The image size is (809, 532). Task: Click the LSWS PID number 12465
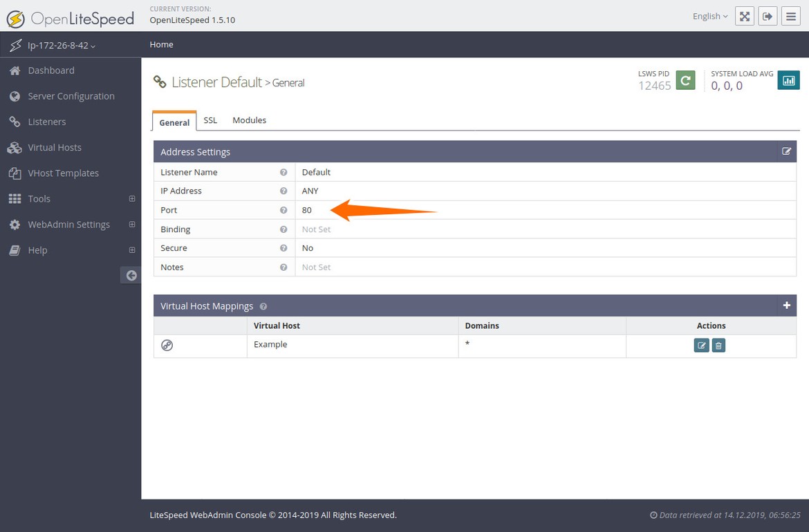(x=654, y=86)
